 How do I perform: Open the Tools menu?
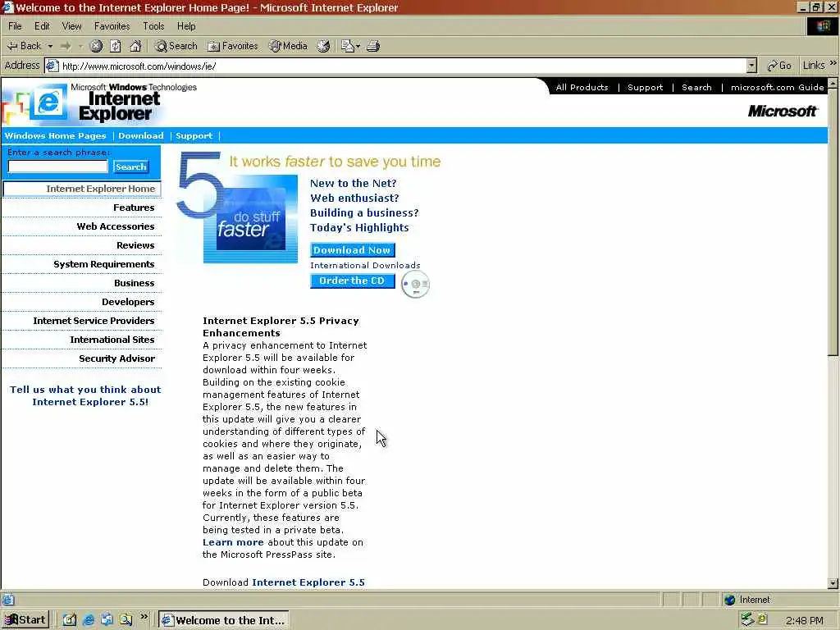(153, 25)
